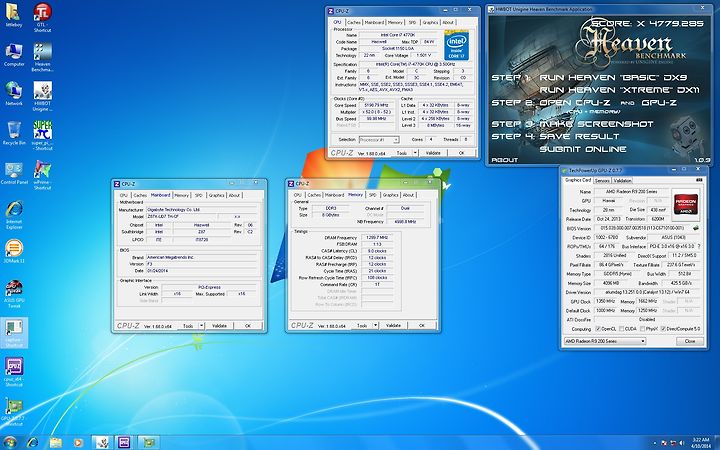This screenshot has height=450, width=720.
Task: Toggle the DirectCompute 5.0 checkbox
Action: click(x=663, y=329)
